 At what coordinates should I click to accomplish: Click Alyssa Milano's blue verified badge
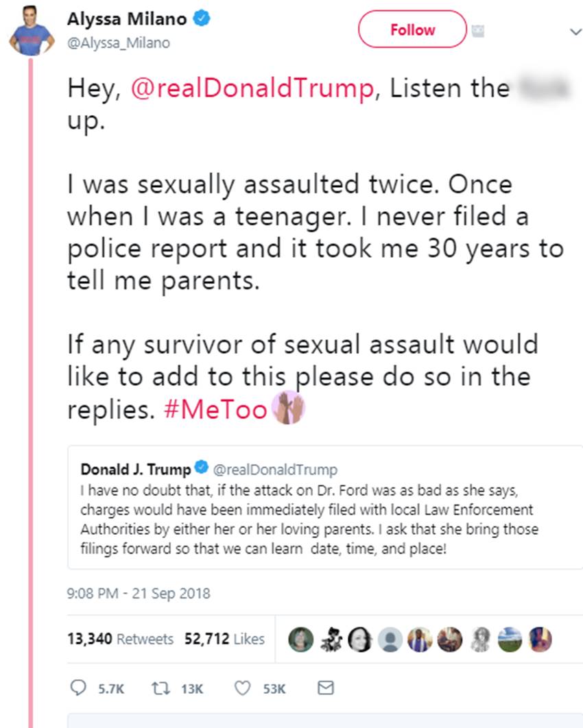pos(200,20)
